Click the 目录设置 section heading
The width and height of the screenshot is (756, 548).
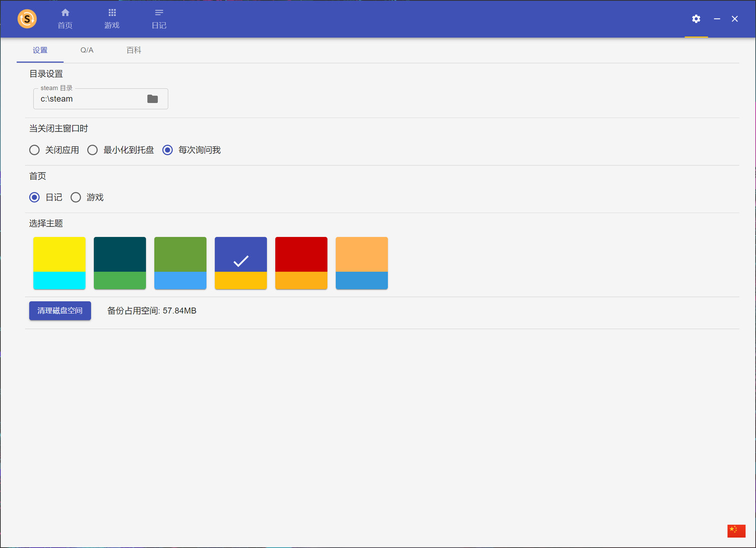pos(46,74)
